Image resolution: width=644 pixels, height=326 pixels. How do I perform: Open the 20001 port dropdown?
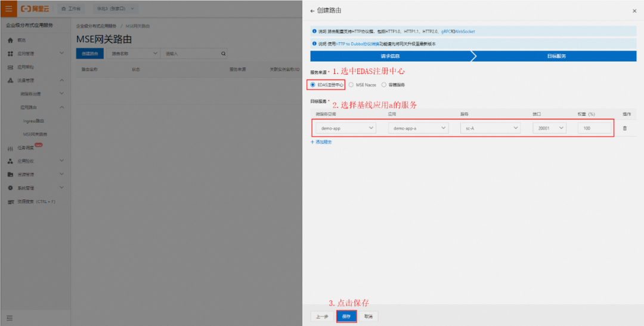[x=550, y=128]
